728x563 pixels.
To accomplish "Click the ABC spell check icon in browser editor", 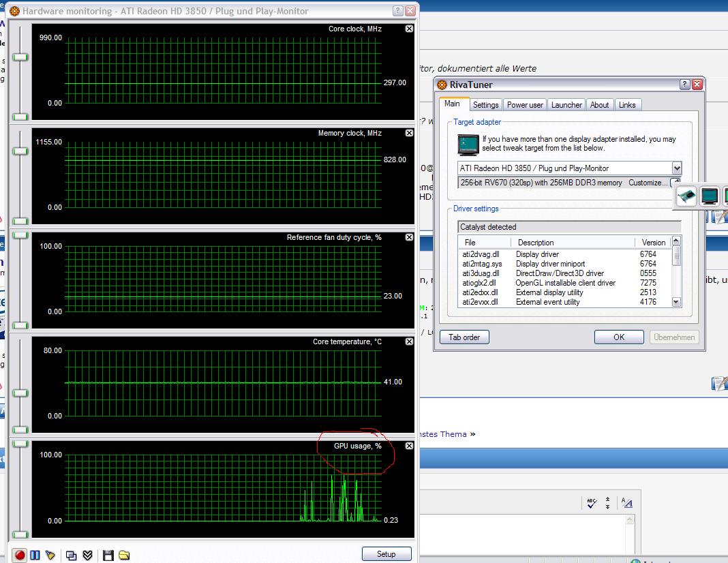I will (x=592, y=503).
